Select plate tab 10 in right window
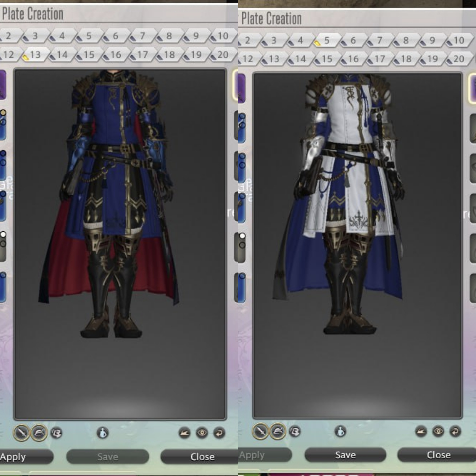The image size is (476, 476). 459,40
